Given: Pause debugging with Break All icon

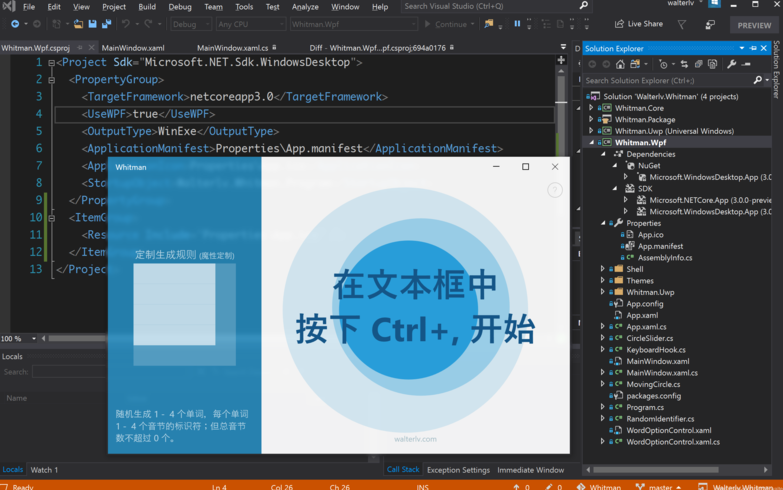Looking at the screenshot, I should (517, 23).
